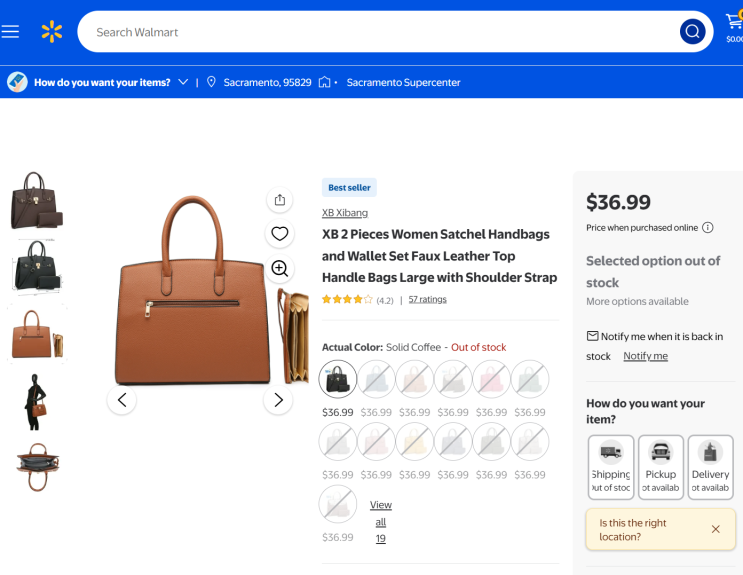743x575 pixels.
Task: Select the Shipping fulfillment option
Action: [610, 466]
